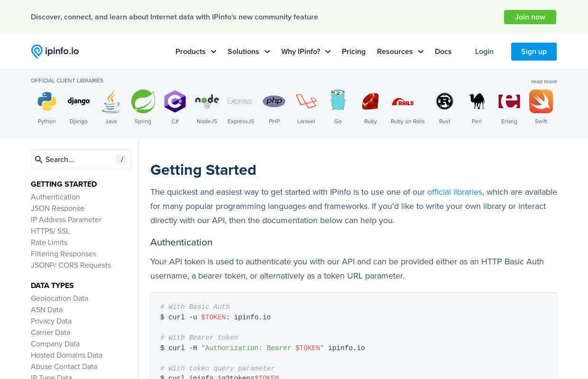The image size is (588, 379).
Task: Click the GETTING STARTED sidebar heading
Action: point(64,184)
